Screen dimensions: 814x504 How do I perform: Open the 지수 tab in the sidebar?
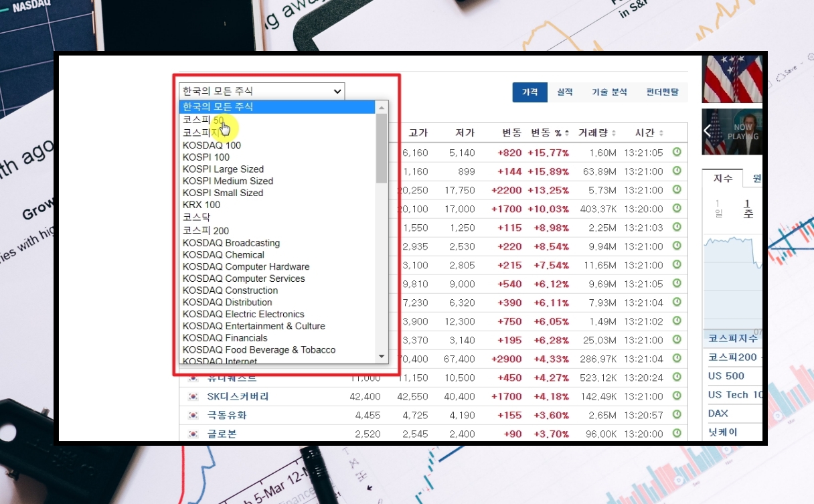point(723,179)
